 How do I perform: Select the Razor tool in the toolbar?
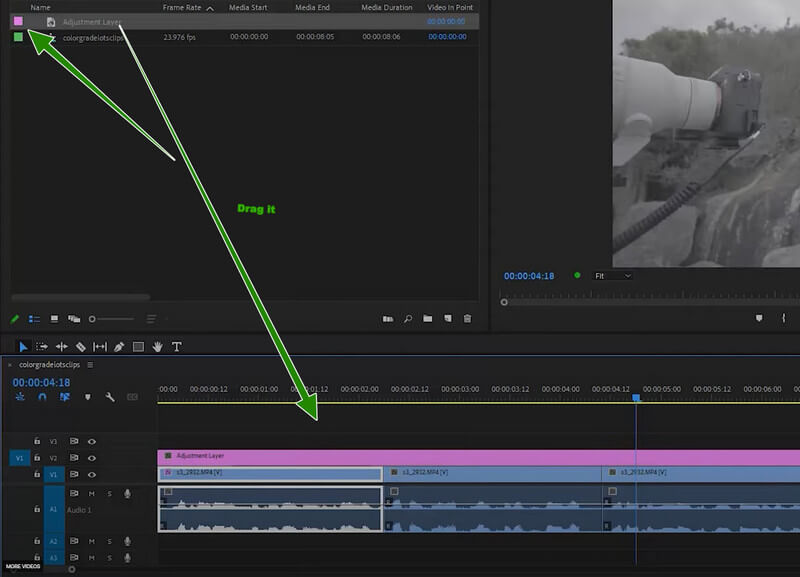pos(81,347)
